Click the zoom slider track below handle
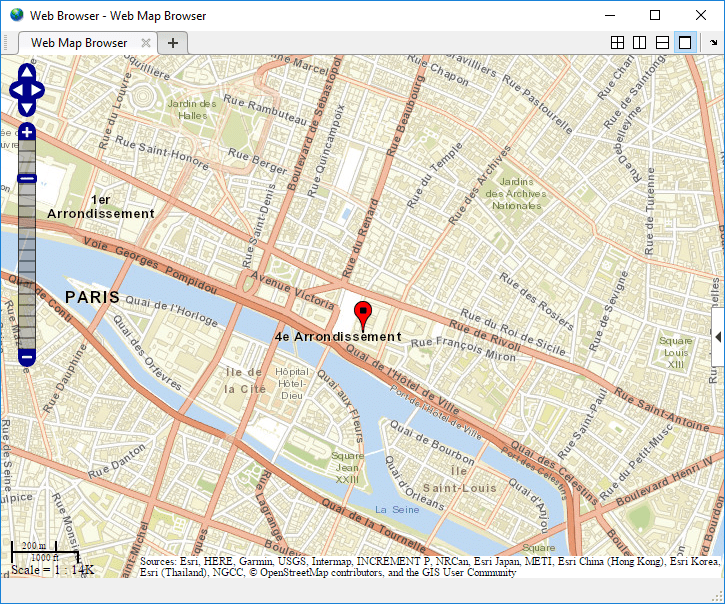Viewport: 725px width, 604px height. click(x=27, y=266)
